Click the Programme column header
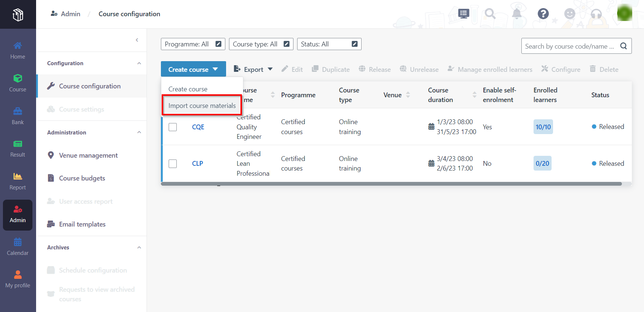The image size is (644, 312). (x=298, y=95)
